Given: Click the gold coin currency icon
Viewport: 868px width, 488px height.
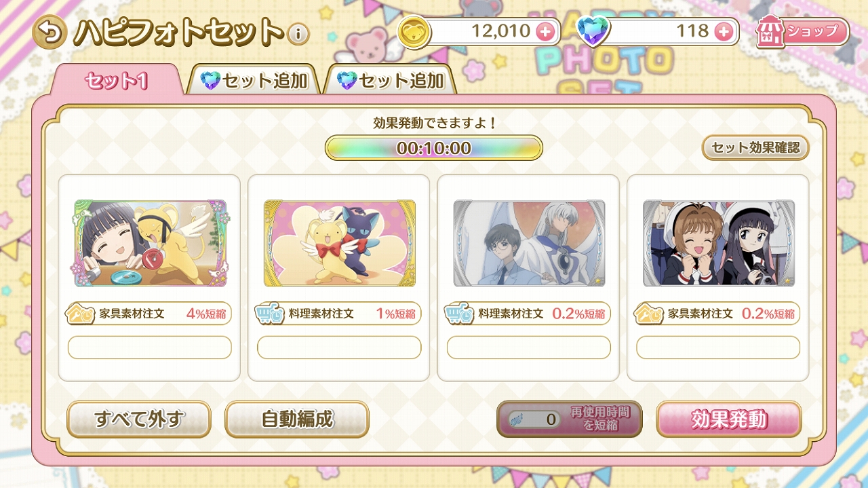Looking at the screenshot, I should tap(414, 32).
